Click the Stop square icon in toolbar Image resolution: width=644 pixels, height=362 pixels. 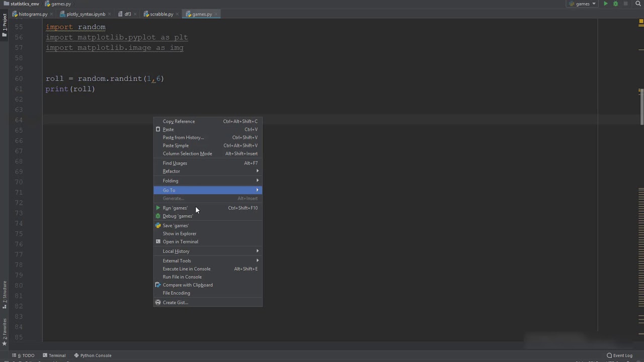[x=625, y=4]
